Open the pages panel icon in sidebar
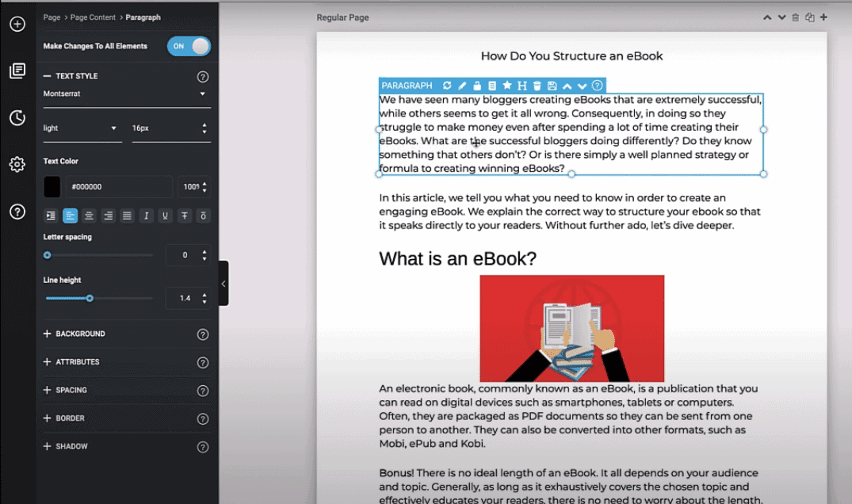The width and height of the screenshot is (852, 504). point(17,71)
